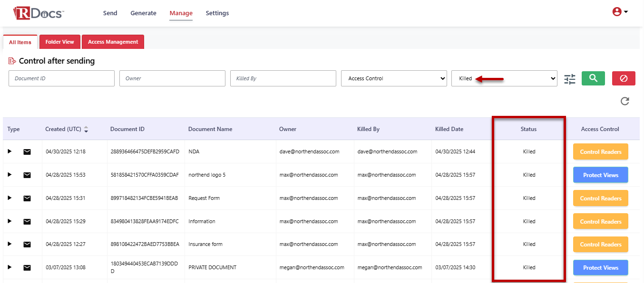Click Protect Views for PRIVATE DOCUMENT
Viewport: 644px width, 283px height.
point(601,268)
